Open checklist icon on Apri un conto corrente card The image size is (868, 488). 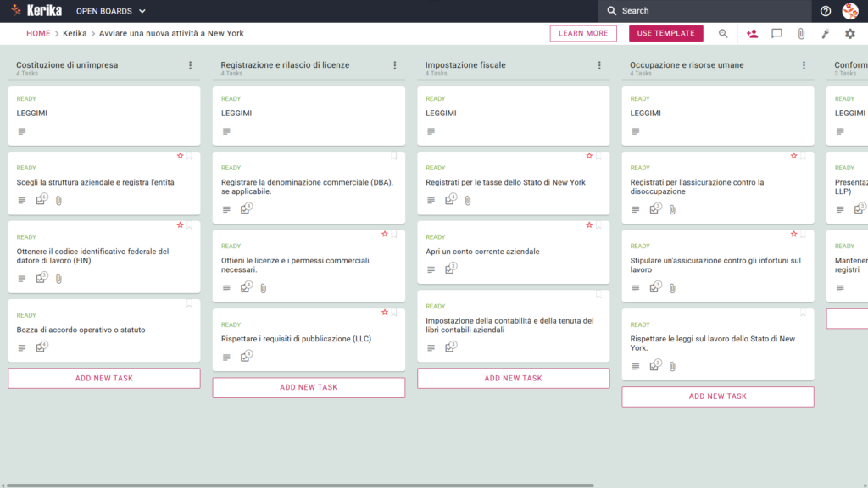(x=451, y=269)
